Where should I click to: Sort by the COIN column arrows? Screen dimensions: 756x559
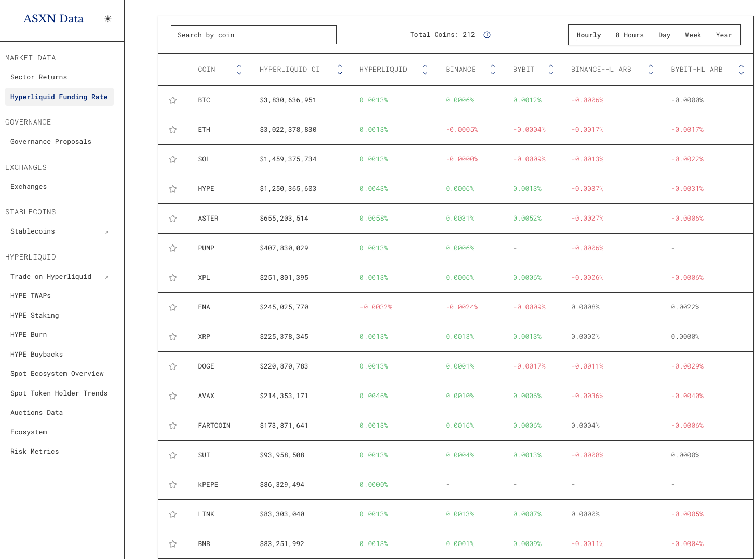[239, 70]
